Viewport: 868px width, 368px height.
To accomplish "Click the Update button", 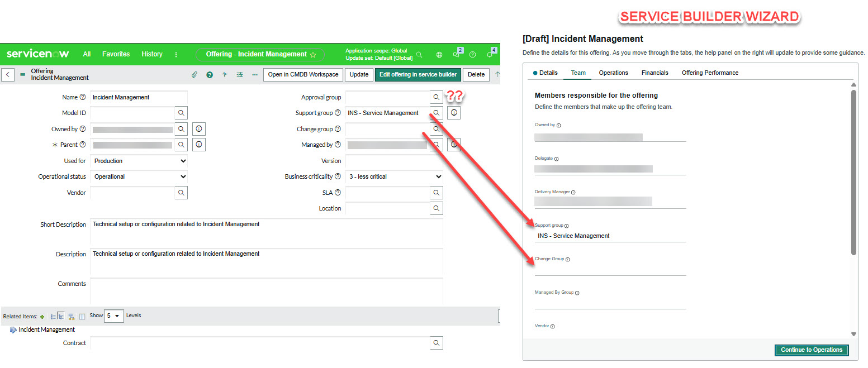I will click(x=359, y=74).
